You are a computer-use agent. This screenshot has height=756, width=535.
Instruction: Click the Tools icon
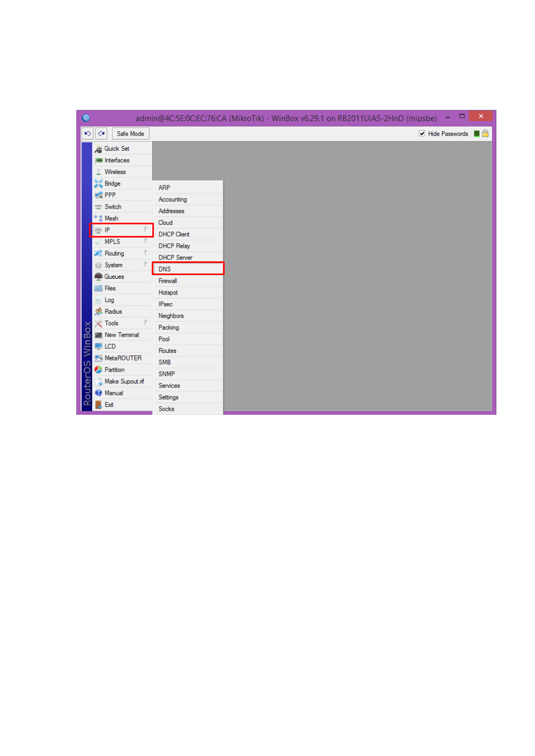[98, 324]
